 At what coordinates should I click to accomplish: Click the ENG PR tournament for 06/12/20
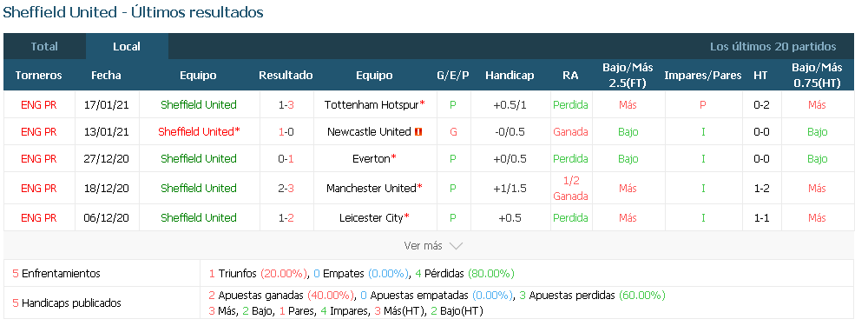39,218
